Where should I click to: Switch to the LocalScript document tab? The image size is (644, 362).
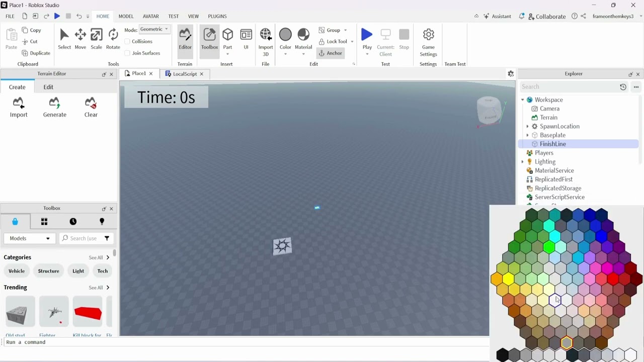click(185, 74)
